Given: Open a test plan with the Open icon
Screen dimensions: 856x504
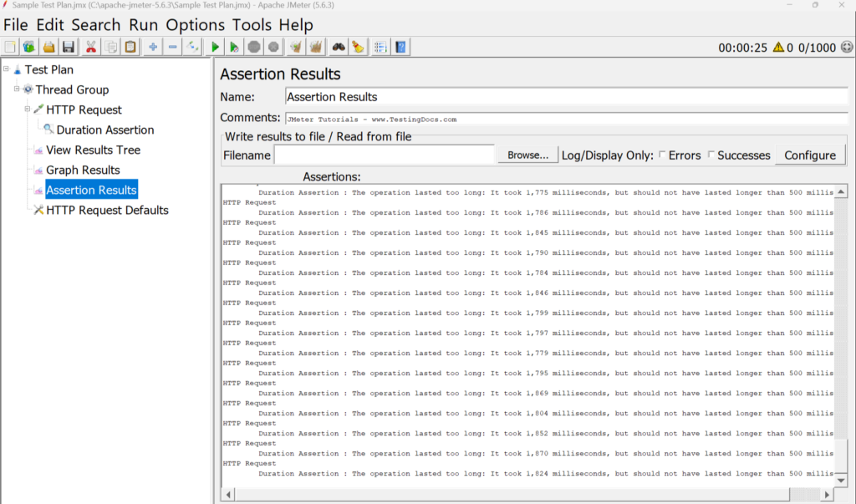Looking at the screenshot, I should tap(49, 47).
